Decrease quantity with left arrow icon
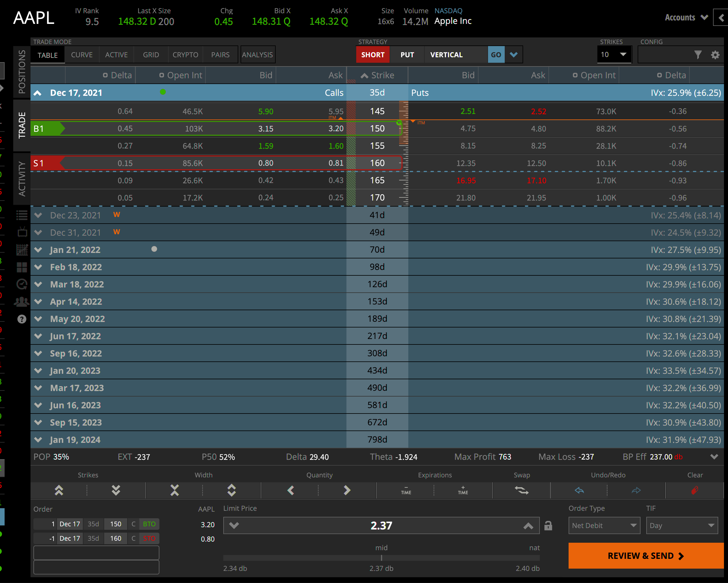Viewport: 728px width, 583px height. click(290, 490)
